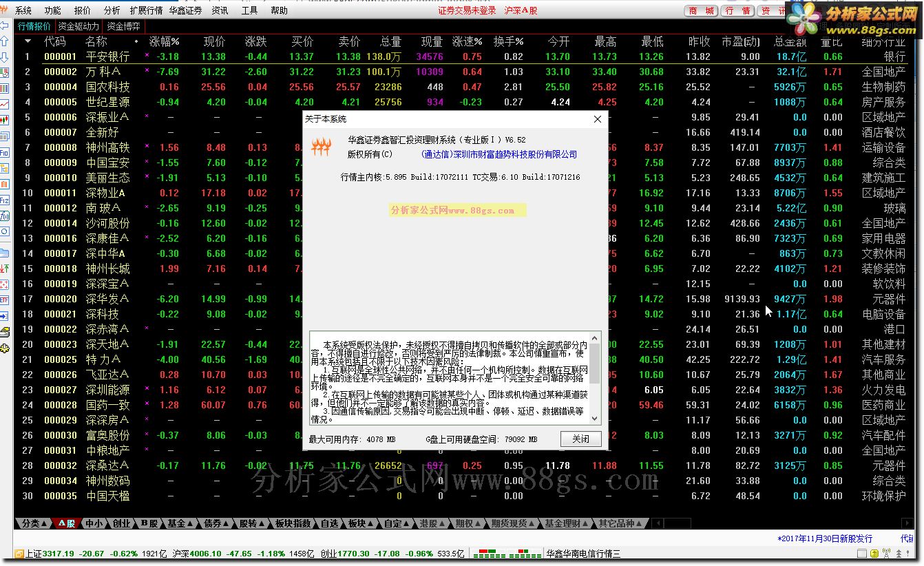Expand the 其它品种 bottom tab menu

pos(621,523)
